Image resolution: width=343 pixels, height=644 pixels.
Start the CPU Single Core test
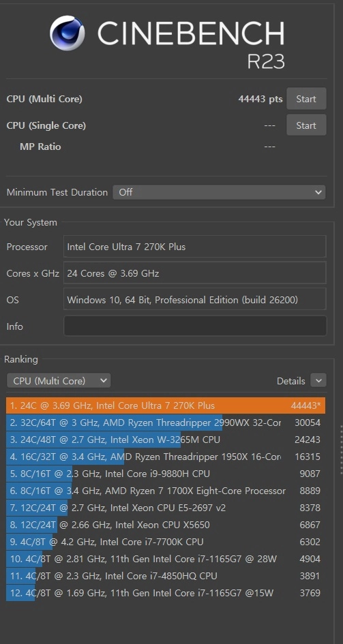[306, 125]
